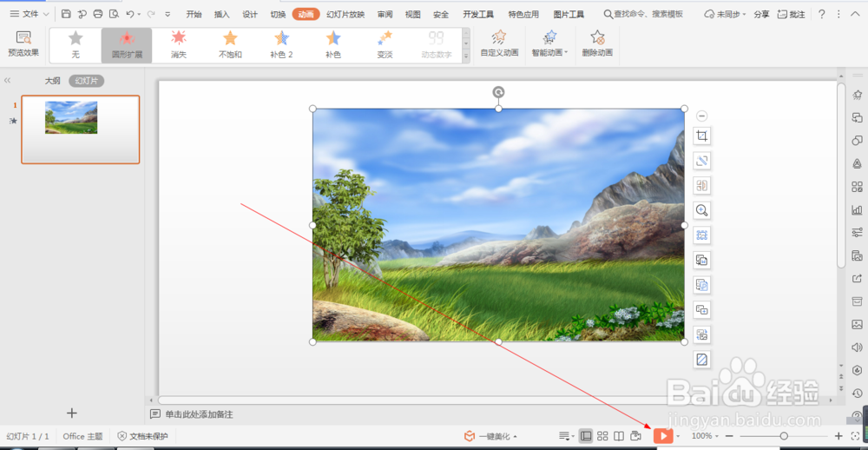This screenshot has height=450, width=868.
Task: Click the 批注 comment button
Action: pyautogui.click(x=791, y=15)
